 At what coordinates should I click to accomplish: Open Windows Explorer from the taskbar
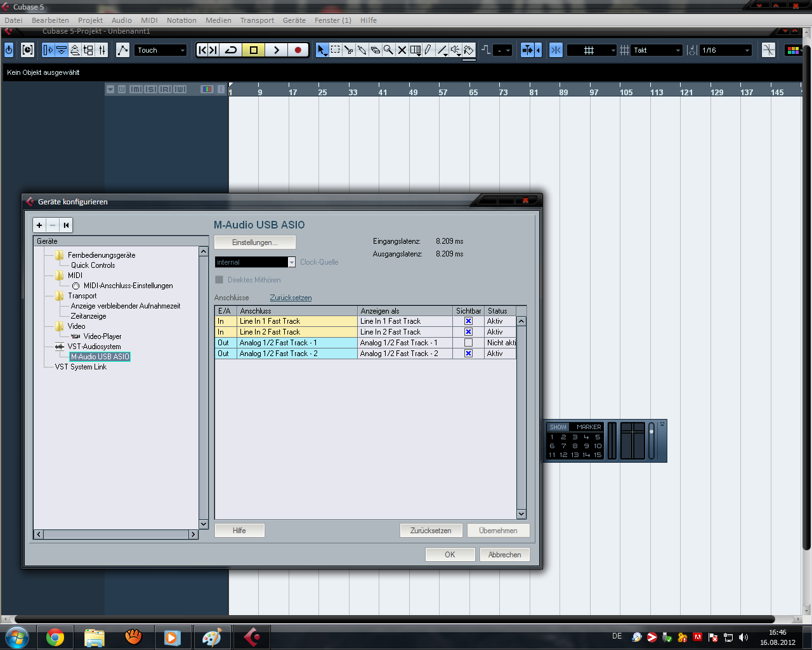pos(95,637)
